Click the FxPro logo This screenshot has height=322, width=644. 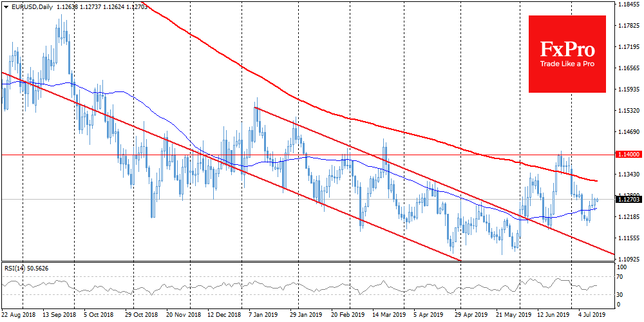coord(567,48)
